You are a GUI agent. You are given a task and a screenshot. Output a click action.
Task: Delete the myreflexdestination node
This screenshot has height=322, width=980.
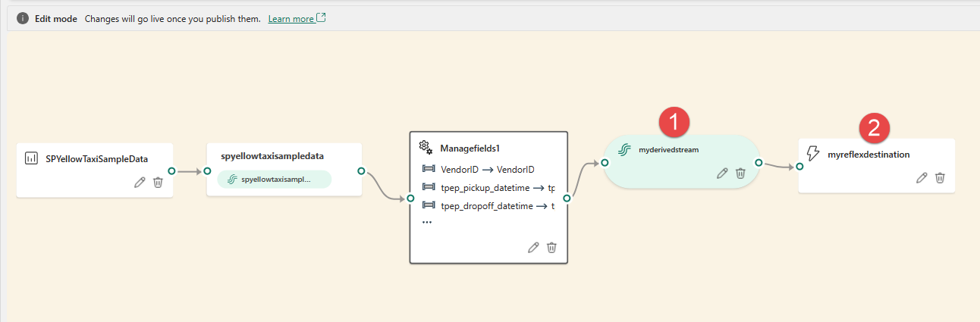coord(940,177)
